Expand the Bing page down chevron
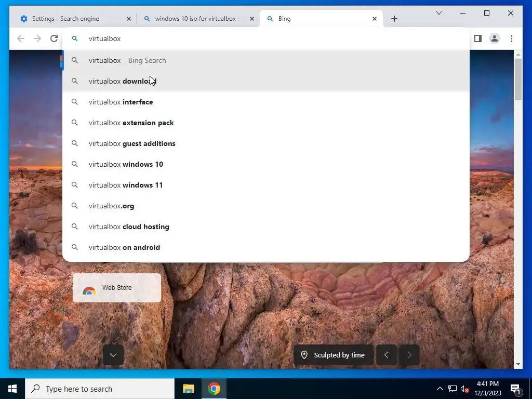 tap(113, 355)
